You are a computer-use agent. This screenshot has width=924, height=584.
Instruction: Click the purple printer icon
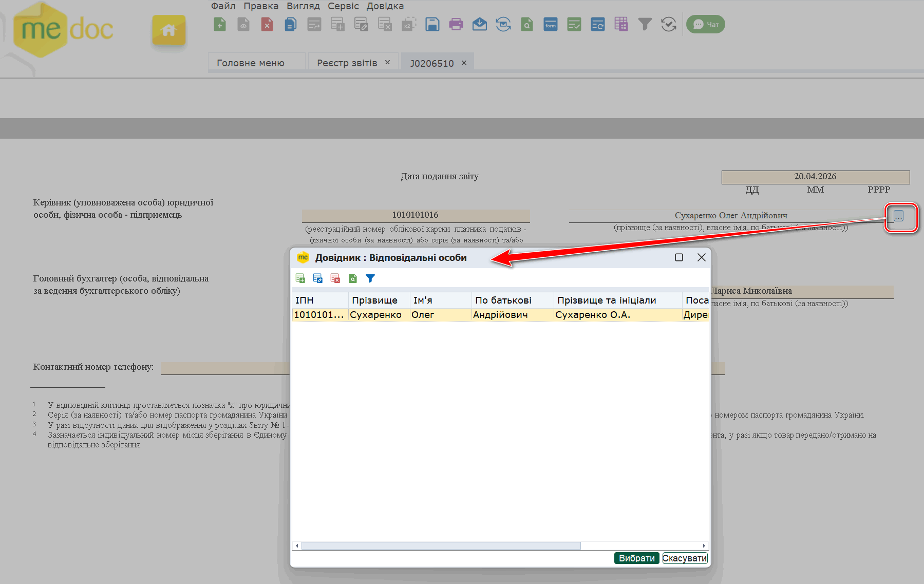tap(456, 24)
